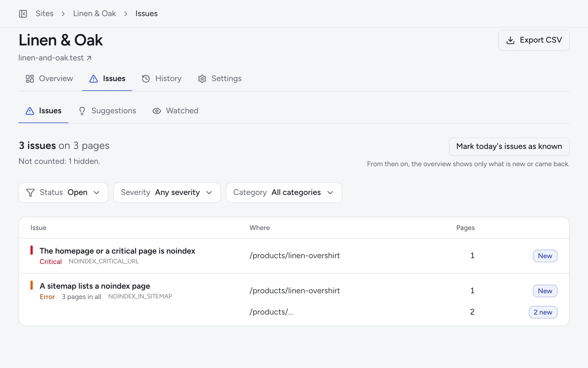Click the Issue column header
588x368 pixels.
pos(38,228)
